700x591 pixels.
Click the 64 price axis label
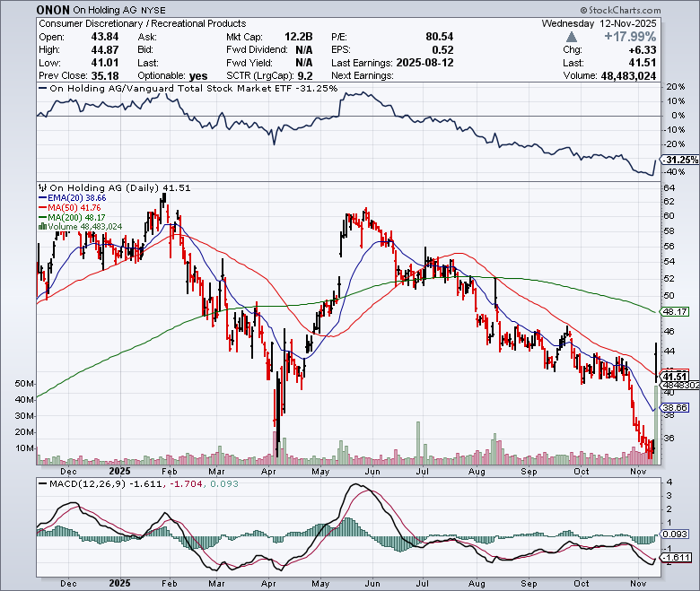pos(669,187)
